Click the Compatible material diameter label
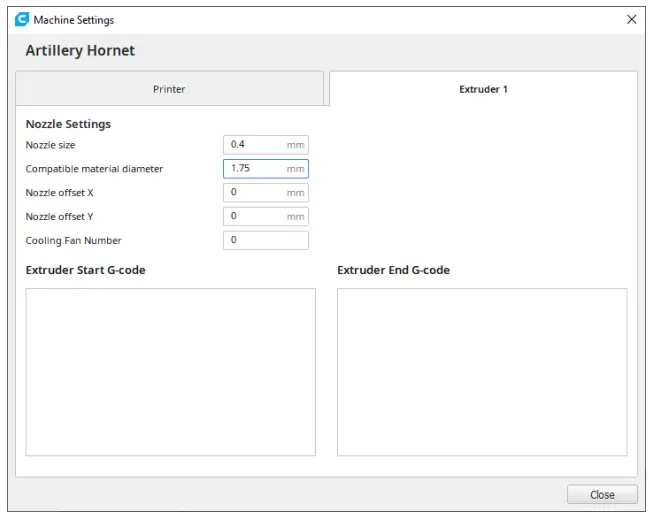This screenshot has width=649, height=519. 94,169
